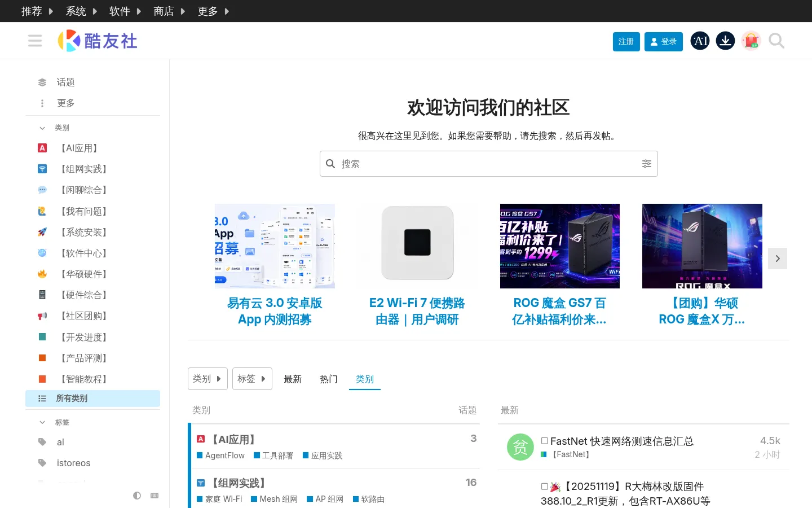Click the 注册 button
The height and width of the screenshot is (508, 812).
tap(626, 42)
